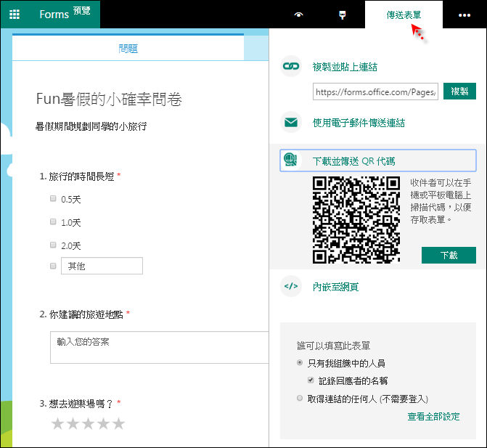Click the Forms logo text
The image size is (487, 448).
54,15
